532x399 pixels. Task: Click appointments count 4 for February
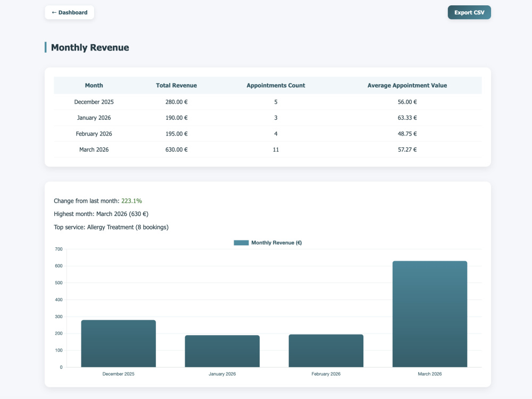click(x=276, y=134)
